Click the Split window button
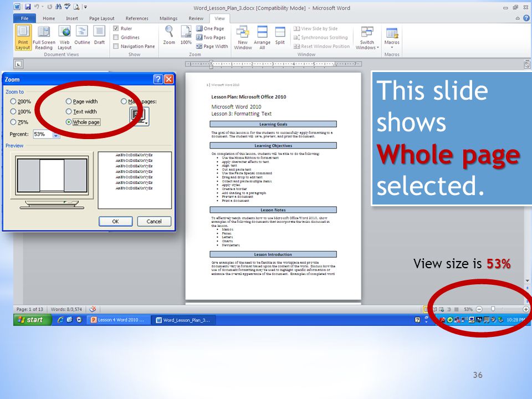Image resolution: width=532 pixels, height=399 pixels. click(280, 35)
